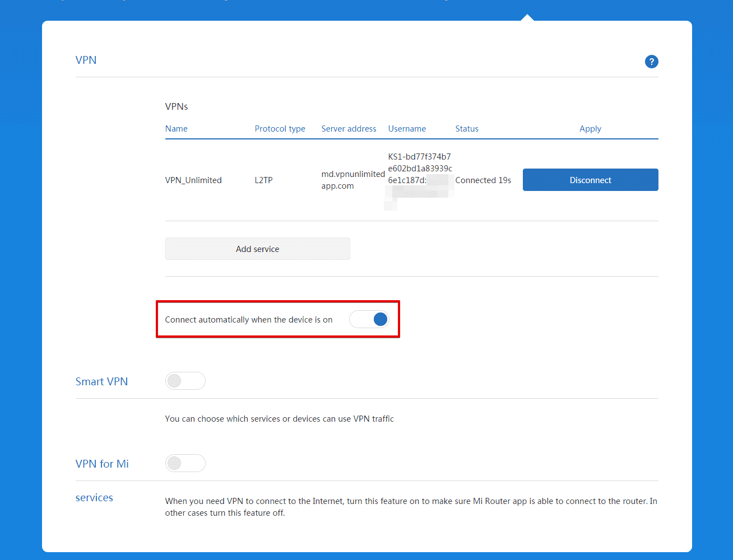Viewport: 733px width, 560px height.
Task: Select the VPN_Unlimited entry name
Action: pyautogui.click(x=193, y=180)
